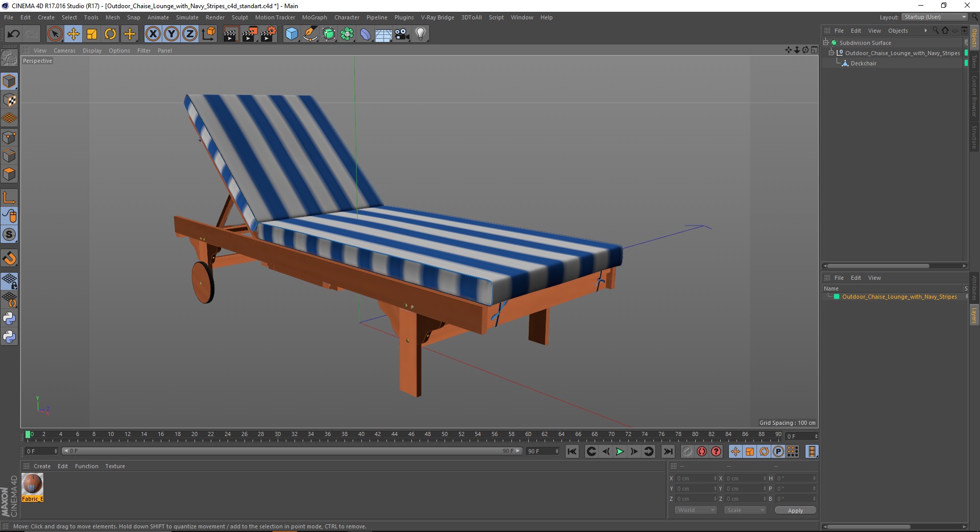Go to end of animation

pos(668,451)
